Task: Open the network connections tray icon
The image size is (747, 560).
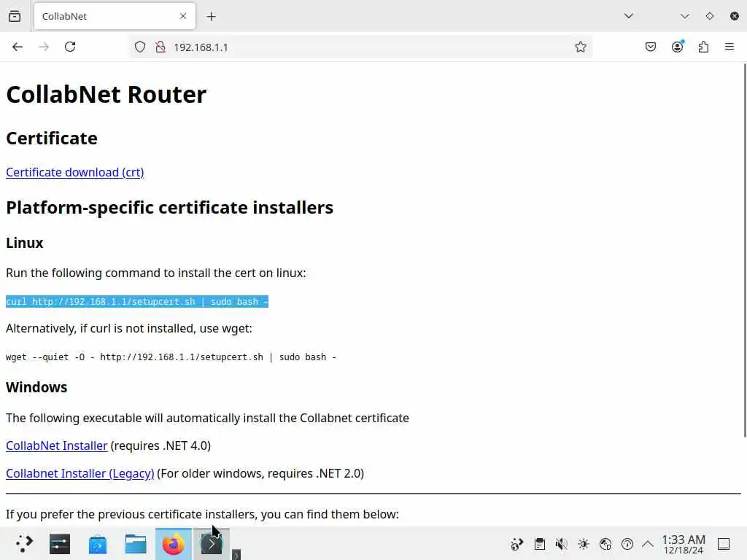Action: 605,544
